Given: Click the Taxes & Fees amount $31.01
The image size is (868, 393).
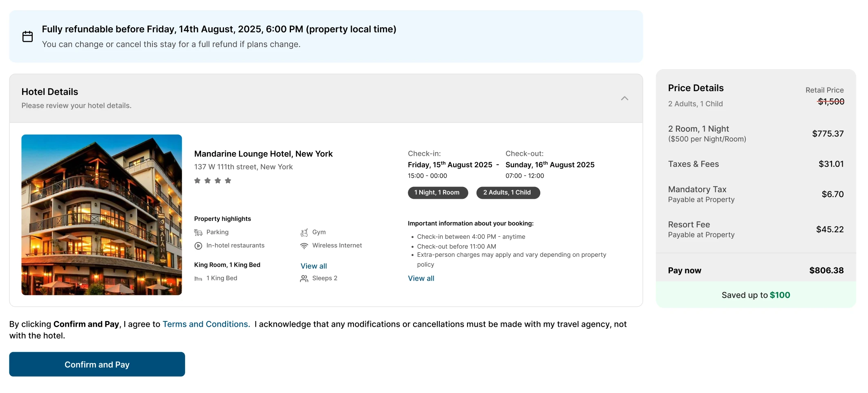Looking at the screenshot, I should (831, 164).
